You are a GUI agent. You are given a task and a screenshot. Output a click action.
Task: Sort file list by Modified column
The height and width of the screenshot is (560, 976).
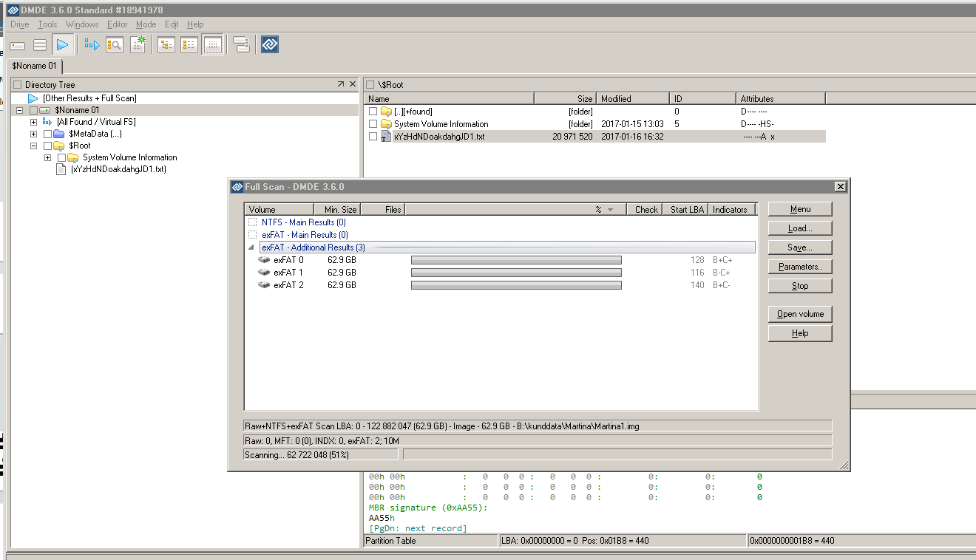(x=634, y=98)
